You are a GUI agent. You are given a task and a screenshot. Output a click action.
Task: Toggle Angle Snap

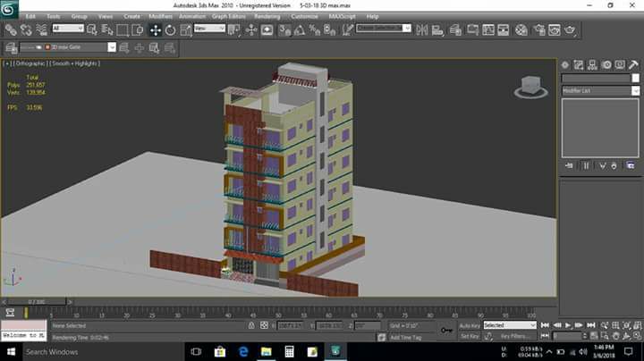[x=300, y=30]
